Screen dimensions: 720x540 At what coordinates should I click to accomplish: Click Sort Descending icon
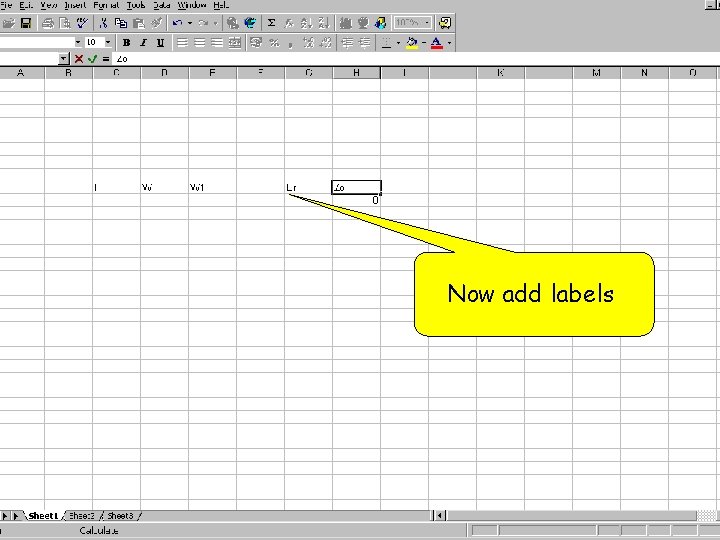(324, 23)
